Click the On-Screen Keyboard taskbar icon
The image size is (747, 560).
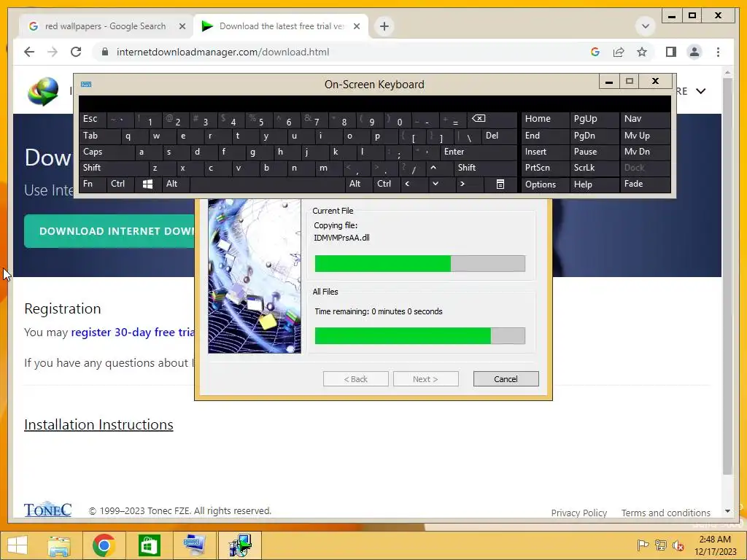194,545
